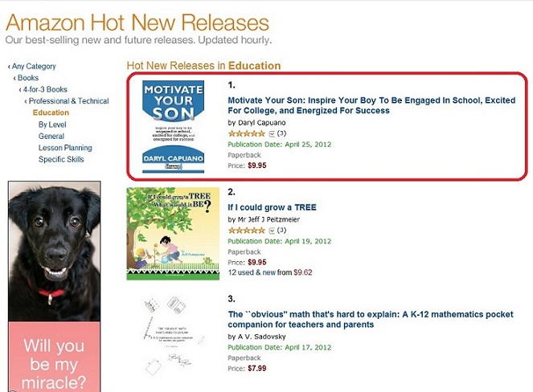Viewport: 533px width, 392px height.
Task: Go back to Any Category
Action: (33, 66)
